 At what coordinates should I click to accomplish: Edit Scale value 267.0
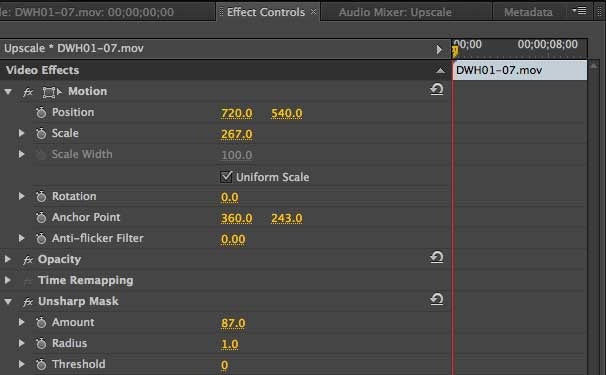click(x=237, y=134)
